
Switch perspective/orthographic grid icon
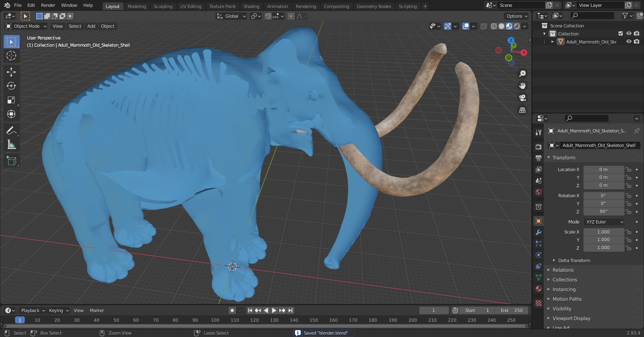point(522,110)
